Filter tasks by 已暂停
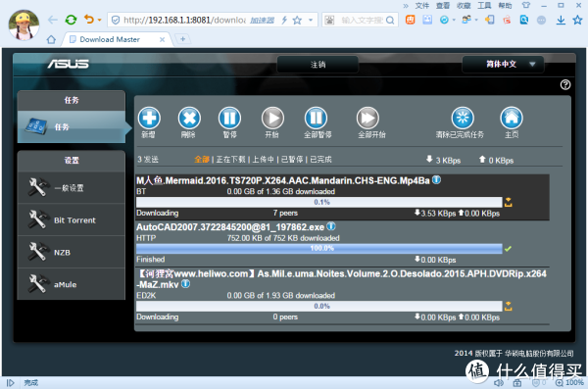This screenshot has width=588, height=389. coord(292,160)
